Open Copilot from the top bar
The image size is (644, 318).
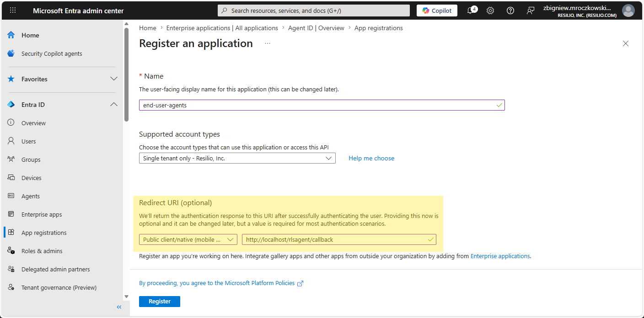click(437, 11)
